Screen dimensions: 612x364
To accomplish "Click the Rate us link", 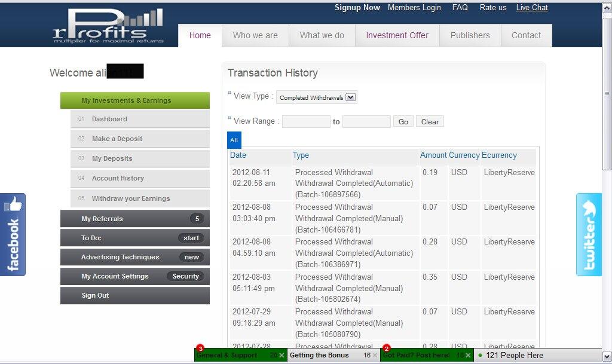I will tap(493, 7).
